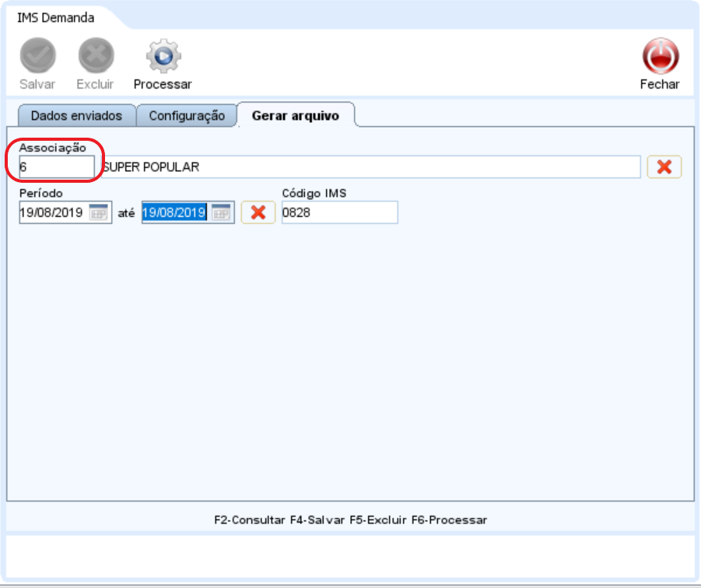
Task: Select the IMS Demanda window tab
Action: point(55,18)
